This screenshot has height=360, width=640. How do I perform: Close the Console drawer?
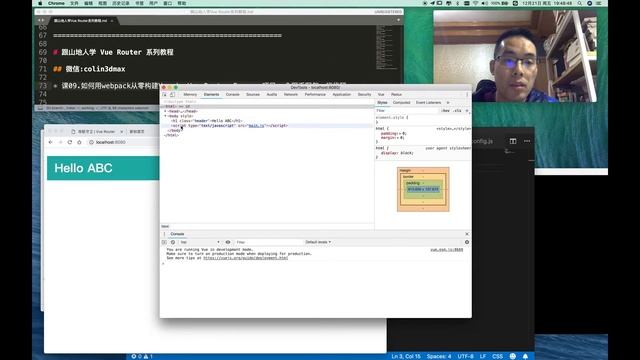click(467, 234)
